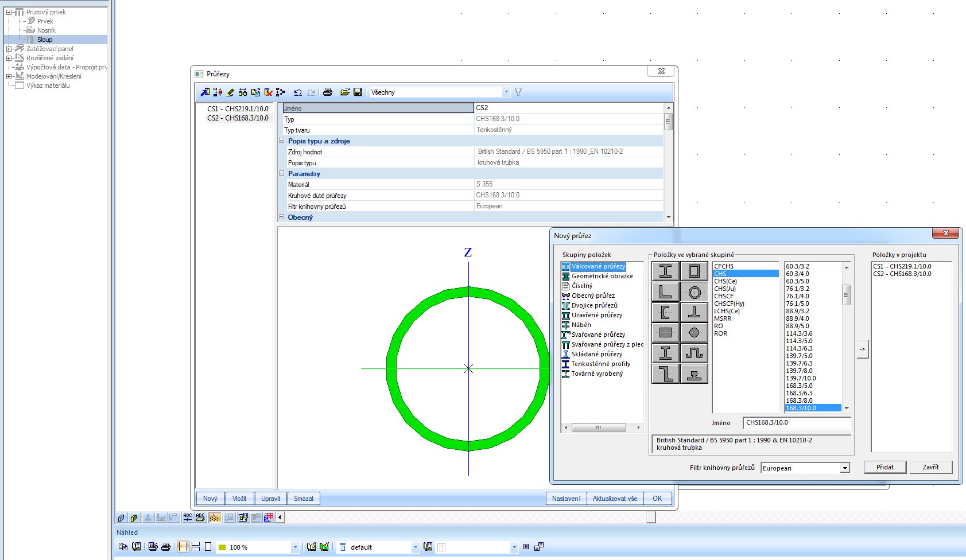The height and width of the screenshot is (560, 966).
Task: Select the solid rectangle section shape button
Action: (x=665, y=332)
